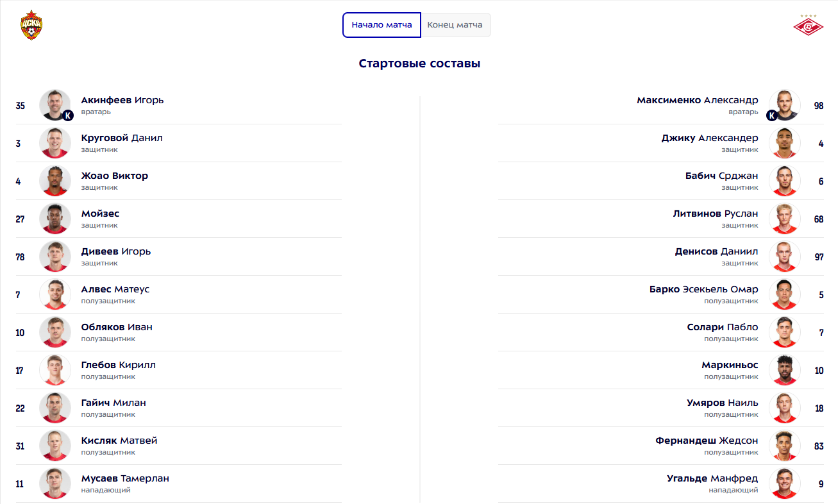Click Маркиньос player avatar

point(784,370)
